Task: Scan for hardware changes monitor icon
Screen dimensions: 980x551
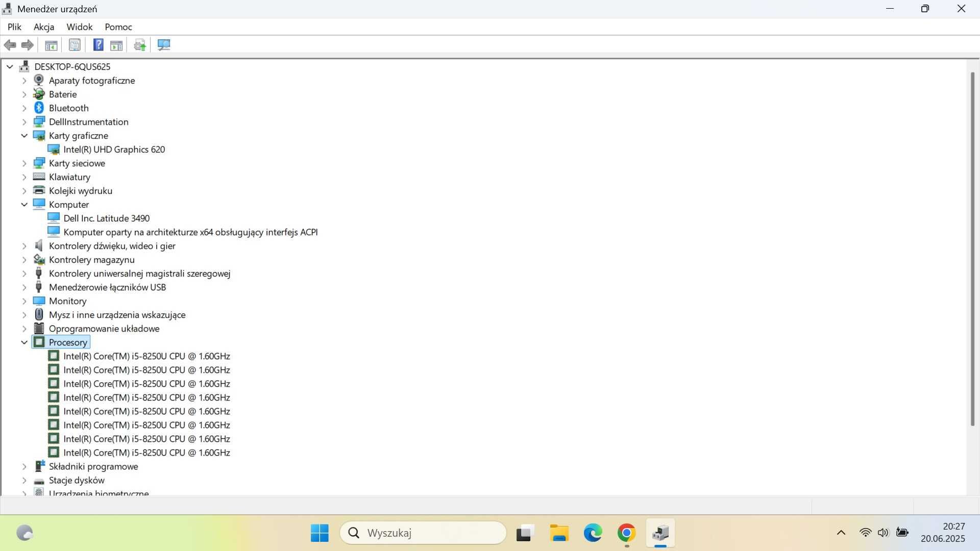Action: click(164, 45)
